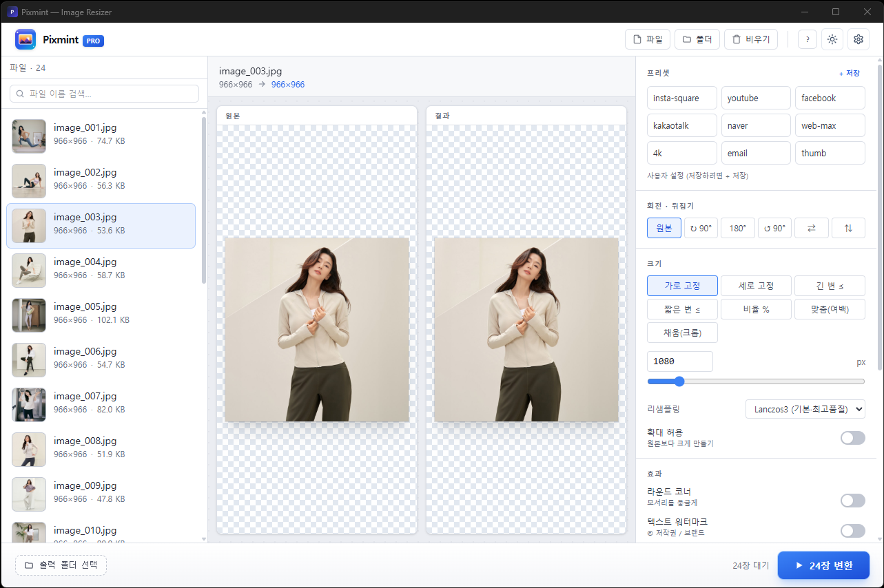Select image_008.jpg in file list
This screenshot has width=884, height=588.
(101, 450)
